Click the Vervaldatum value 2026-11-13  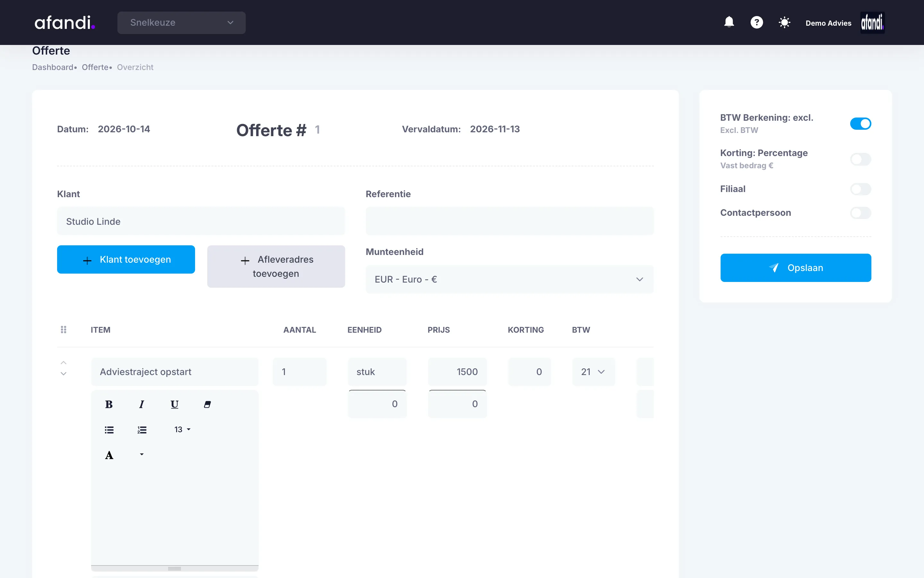pyautogui.click(x=495, y=129)
